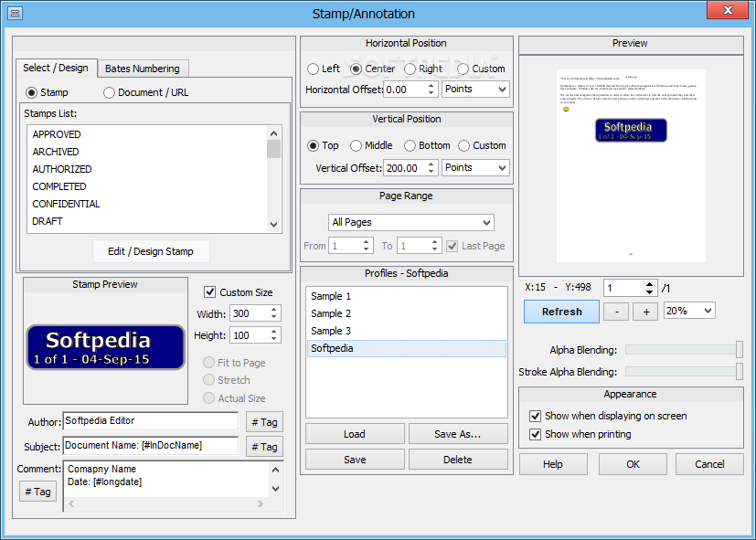Click the Save profile button

tap(355, 460)
